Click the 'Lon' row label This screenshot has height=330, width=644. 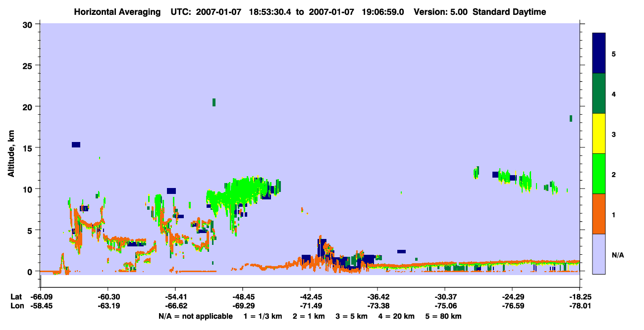click(x=16, y=306)
